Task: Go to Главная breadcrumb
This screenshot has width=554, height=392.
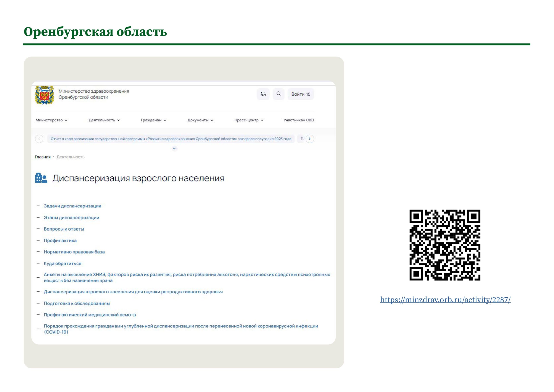Action: click(43, 157)
